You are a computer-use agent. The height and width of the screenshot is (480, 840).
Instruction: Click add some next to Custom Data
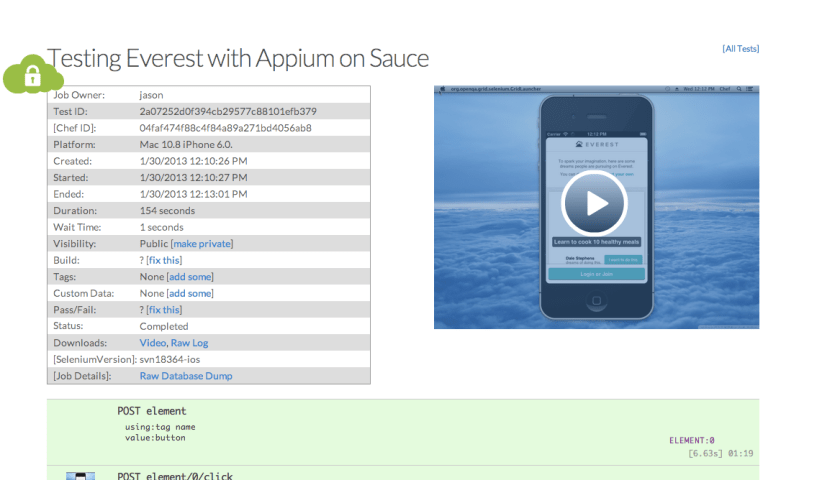tap(190, 293)
